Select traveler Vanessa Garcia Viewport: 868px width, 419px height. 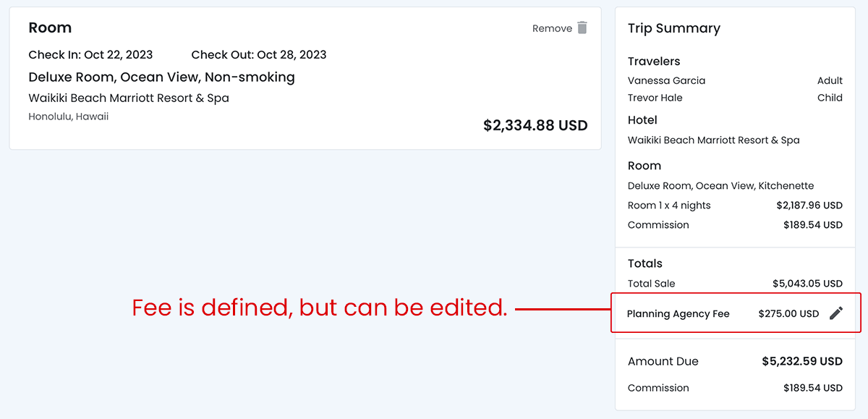[x=666, y=80]
